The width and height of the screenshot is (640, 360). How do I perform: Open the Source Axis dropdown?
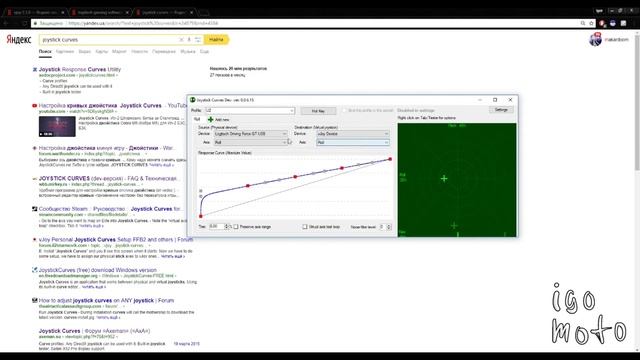tap(251, 142)
